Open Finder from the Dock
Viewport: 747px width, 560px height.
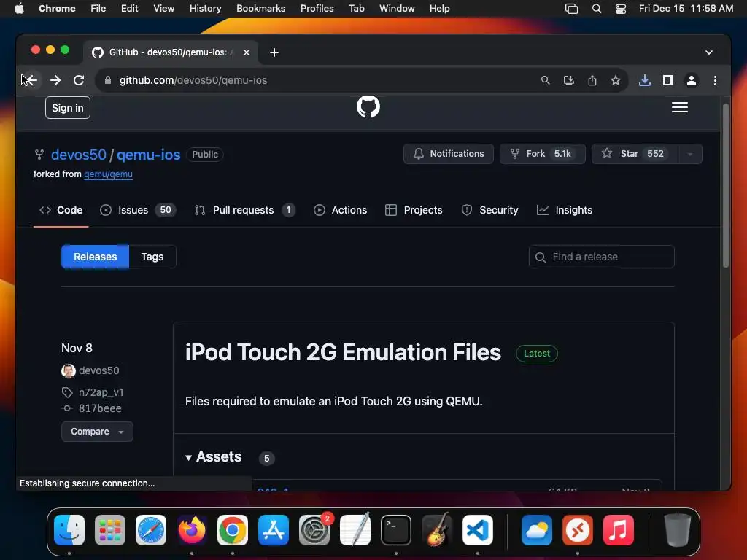69,530
